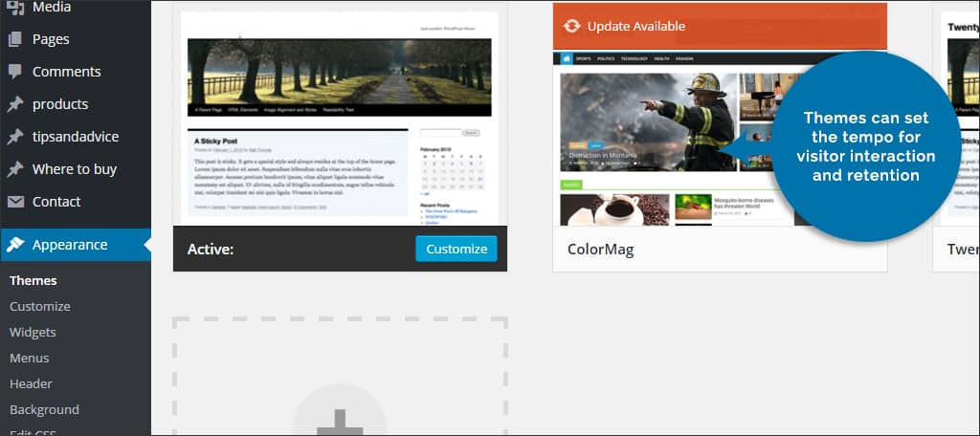
Task: Click the blue Customize button on the active theme
Action: [x=457, y=249]
